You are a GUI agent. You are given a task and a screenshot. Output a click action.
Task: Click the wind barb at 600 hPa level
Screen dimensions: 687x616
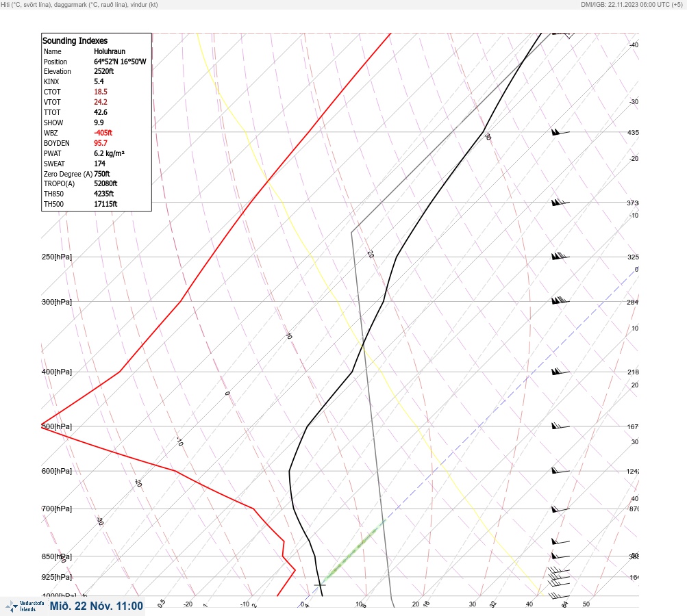pyautogui.click(x=560, y=471)
